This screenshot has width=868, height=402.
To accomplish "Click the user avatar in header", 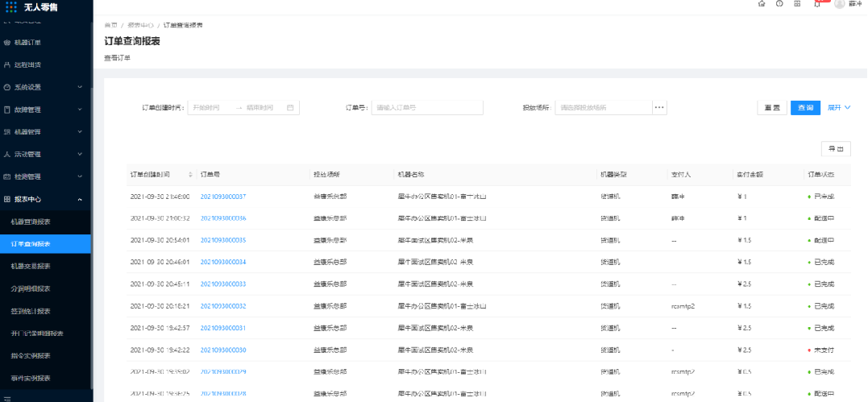I will point(840,3).
